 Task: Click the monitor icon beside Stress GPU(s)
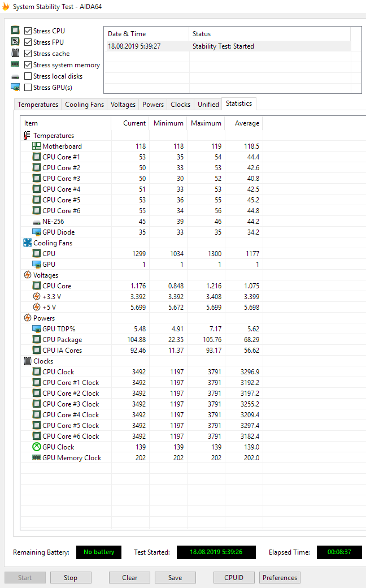(15, 87)
